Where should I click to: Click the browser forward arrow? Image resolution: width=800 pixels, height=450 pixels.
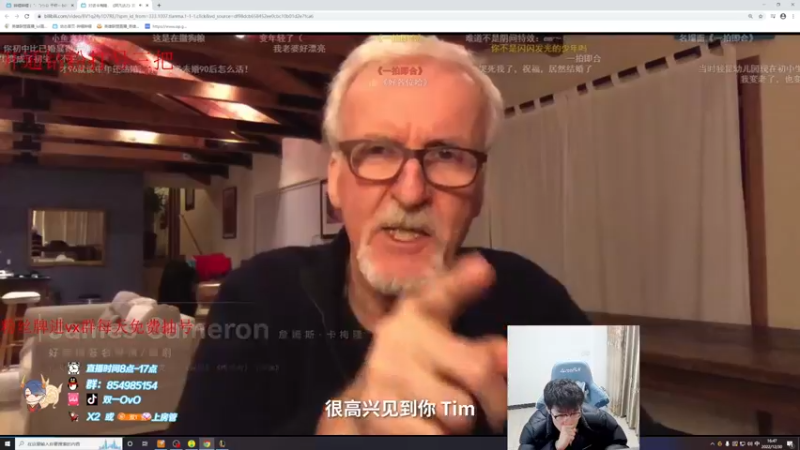click(x=16, y=16)
